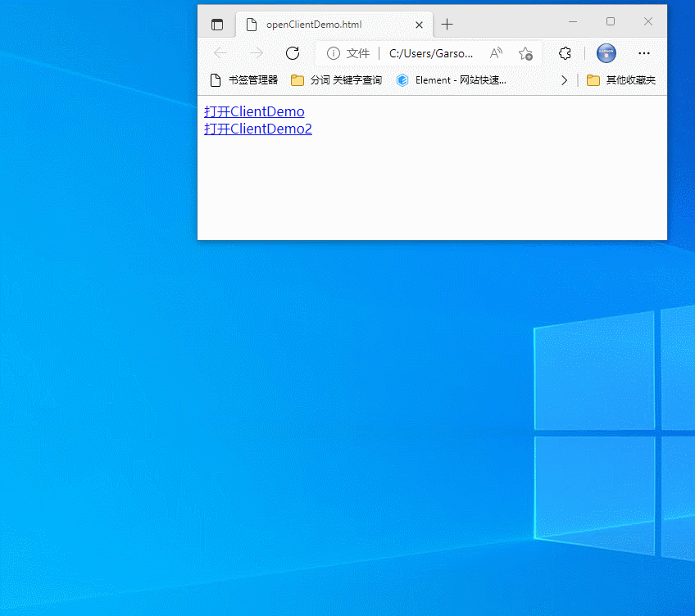Open the 分词 关键字查询 bookmark folder

[x=337, y=80]
